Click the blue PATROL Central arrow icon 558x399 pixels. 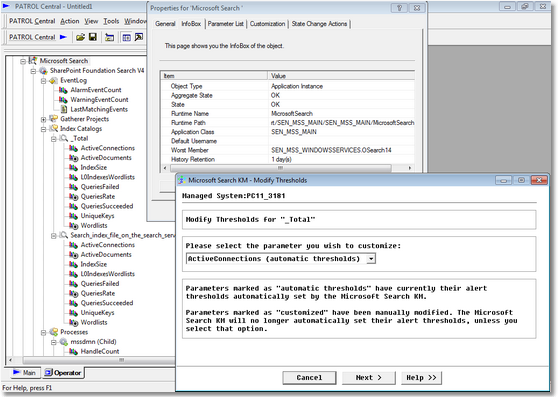63,37
